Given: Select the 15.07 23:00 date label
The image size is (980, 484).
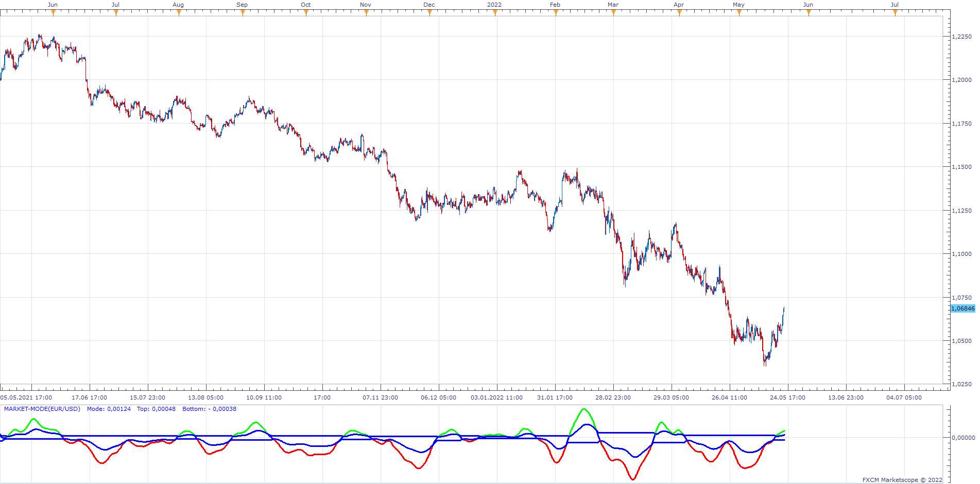Looking at the screenshot, I should coord(148,397).
